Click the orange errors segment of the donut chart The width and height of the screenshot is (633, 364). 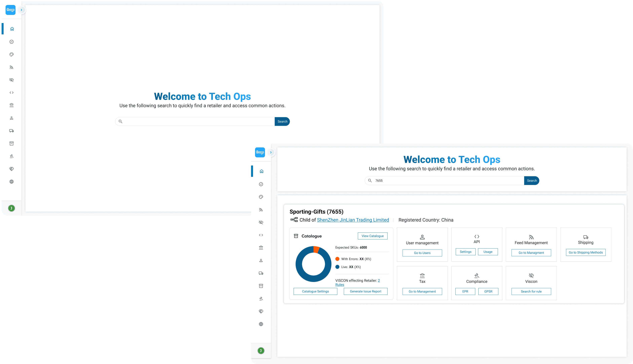point(316,250)
